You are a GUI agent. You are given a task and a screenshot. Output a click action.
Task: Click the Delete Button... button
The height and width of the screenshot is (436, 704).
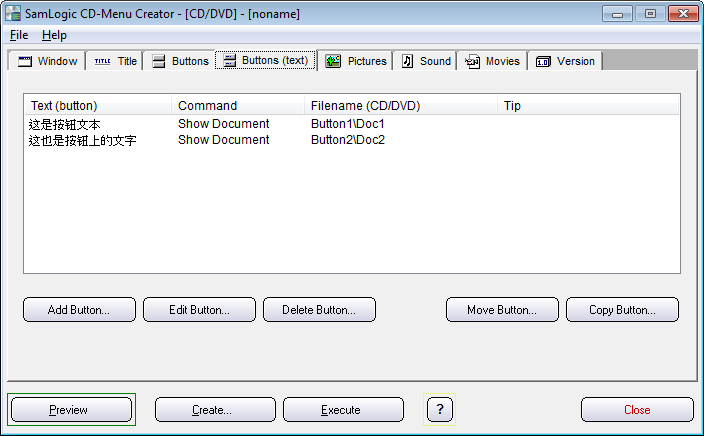pyautogui.click(x=319, y=309)
